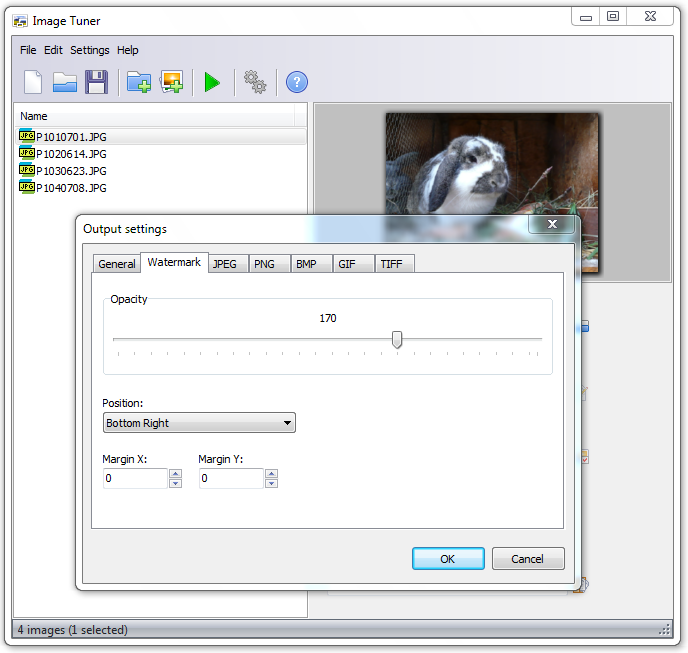Click the Name column header
This screenshot has height=653, width=688.
tap(155, 116)
